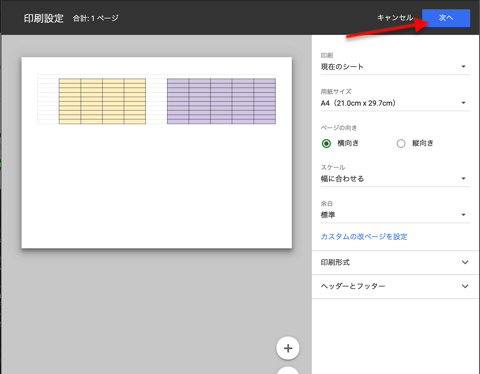Open the A4 paper size dropdown

tap(395, 103)
